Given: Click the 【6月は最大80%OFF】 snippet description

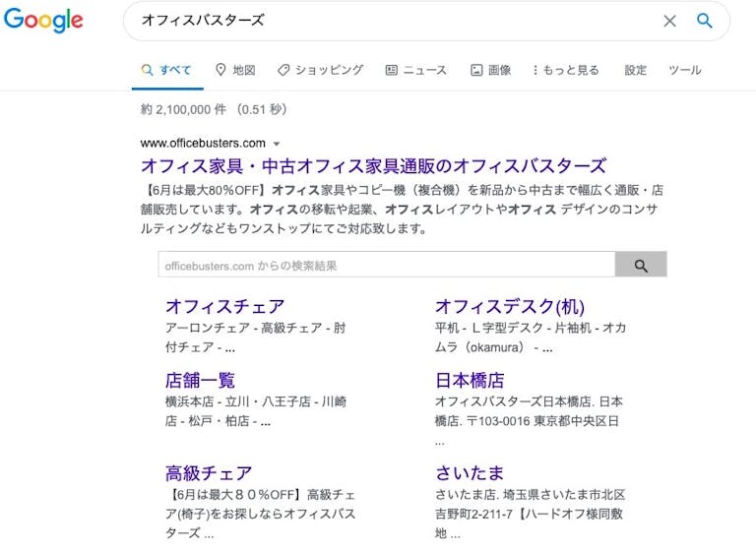Looking at the screenshot, I should [x=402, y=210].
